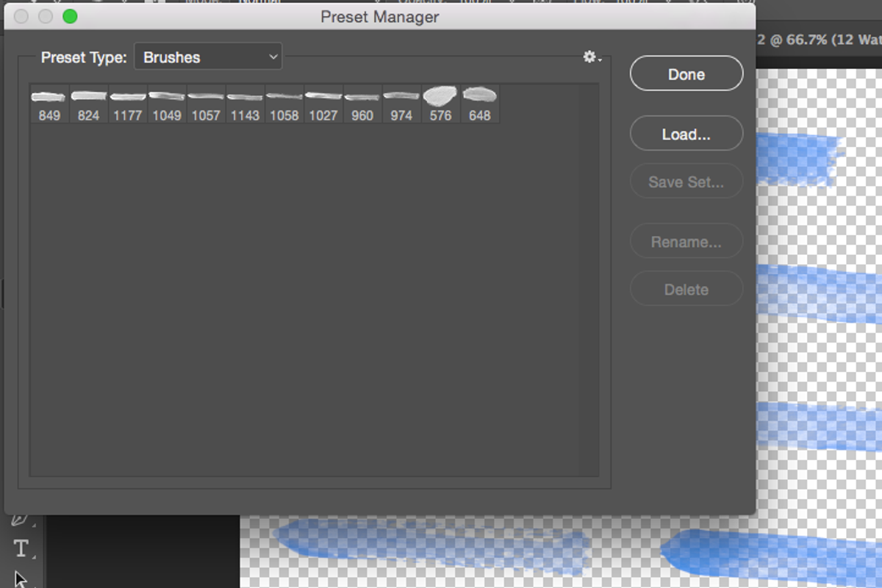Select the Type tool in the toolbar
Image resolution: width=882 pixels, height=588 pixels.
coord(21,548)
